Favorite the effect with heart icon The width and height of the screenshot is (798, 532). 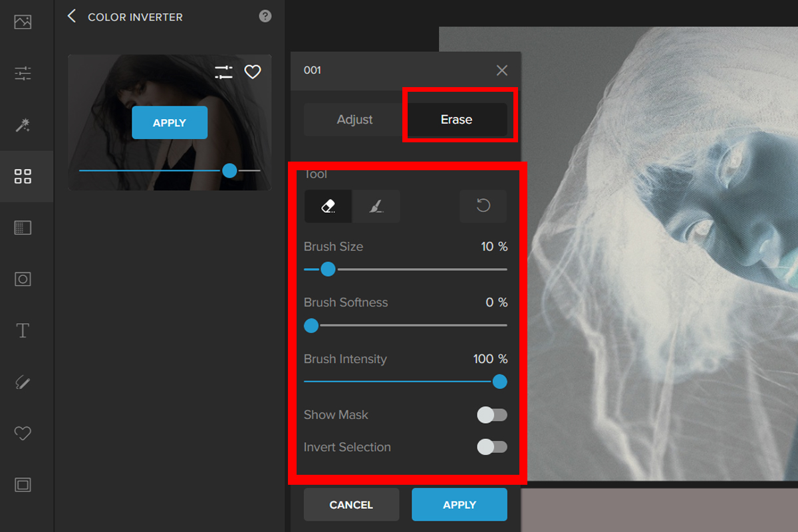(253, 72)
